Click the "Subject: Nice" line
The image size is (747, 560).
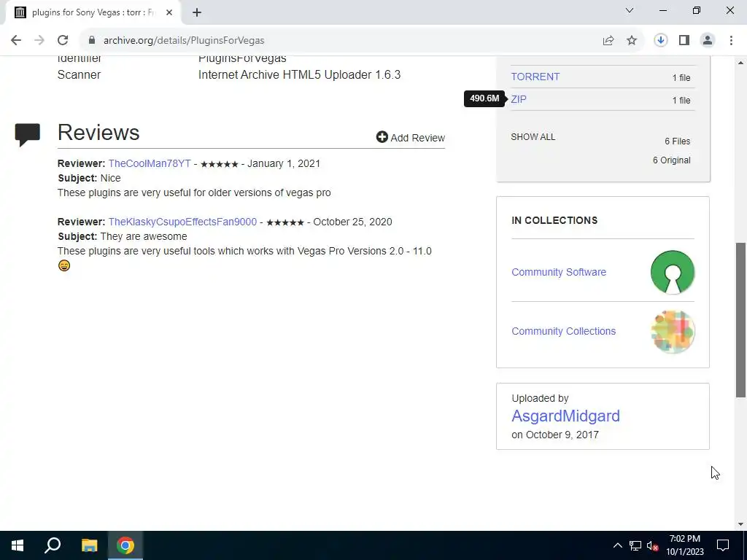[x=90, y=178]
